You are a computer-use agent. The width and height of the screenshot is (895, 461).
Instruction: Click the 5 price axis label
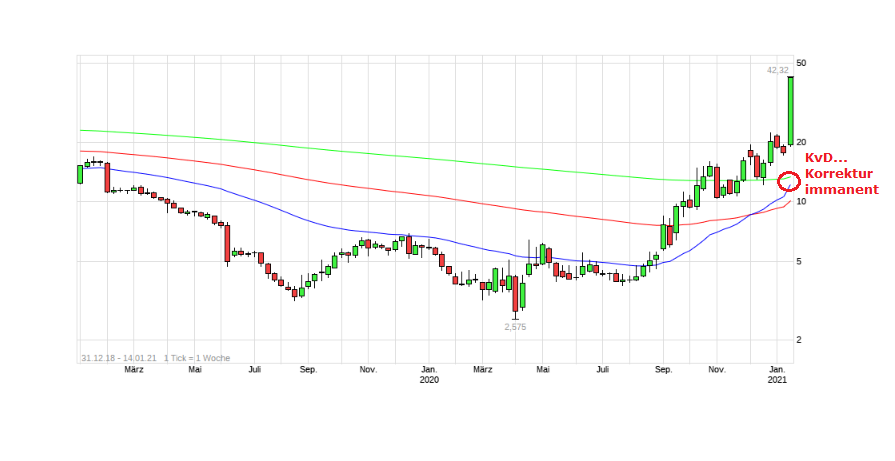pyautogui.click(x=801, y=262)
